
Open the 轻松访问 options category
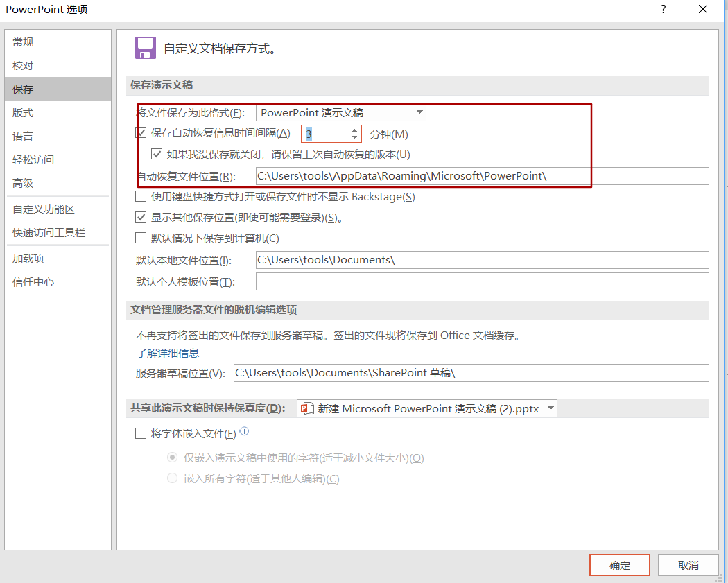pos(58,159)
